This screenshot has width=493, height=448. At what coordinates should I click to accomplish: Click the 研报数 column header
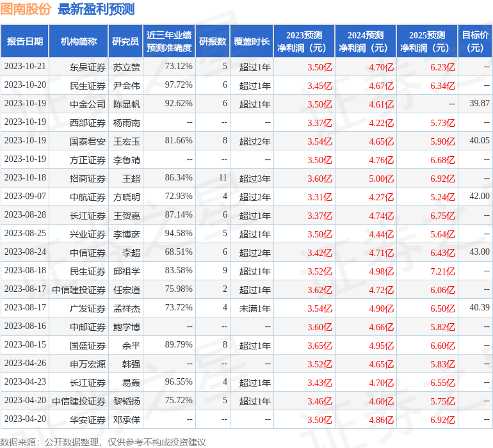(x=213, y=41)
